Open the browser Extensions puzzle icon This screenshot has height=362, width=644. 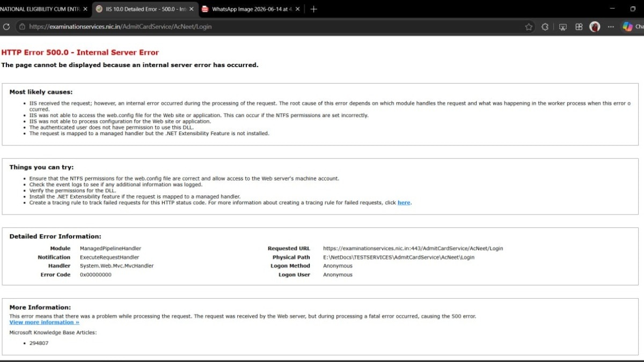[545, 26]
